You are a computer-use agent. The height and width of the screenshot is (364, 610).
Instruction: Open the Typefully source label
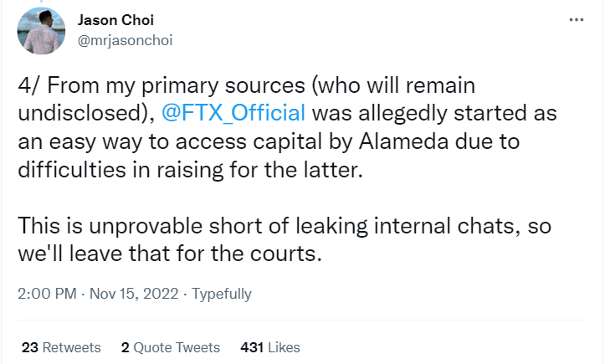click(221, 294)
